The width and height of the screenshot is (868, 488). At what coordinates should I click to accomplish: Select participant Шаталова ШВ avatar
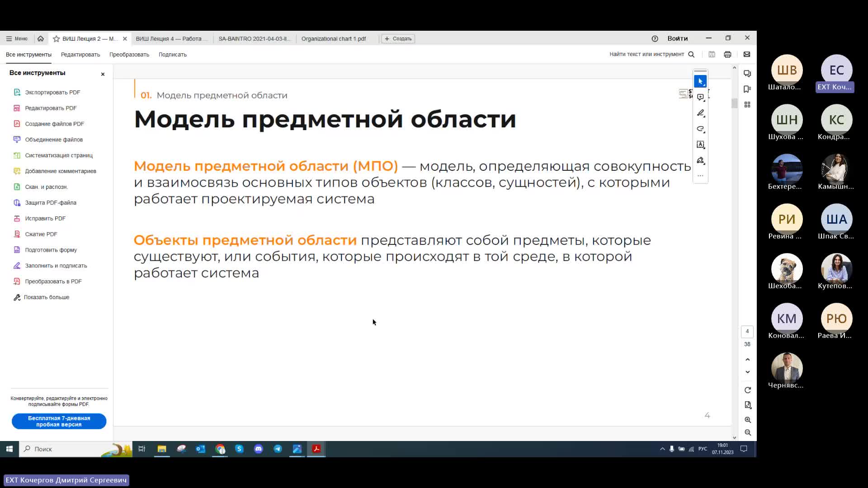coord(787,70)
